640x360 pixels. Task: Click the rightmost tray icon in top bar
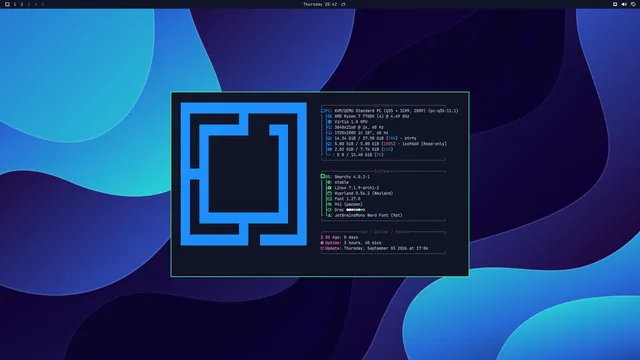pos(633,4)
